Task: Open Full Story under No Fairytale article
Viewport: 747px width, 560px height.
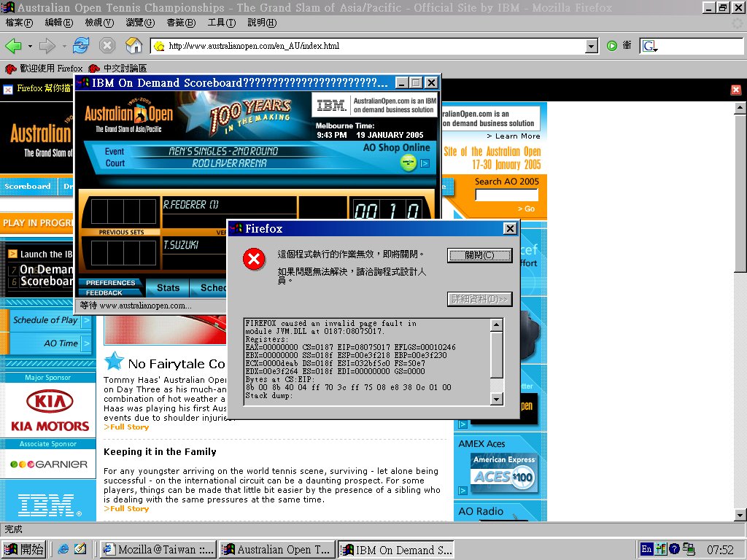Action: 126,427
